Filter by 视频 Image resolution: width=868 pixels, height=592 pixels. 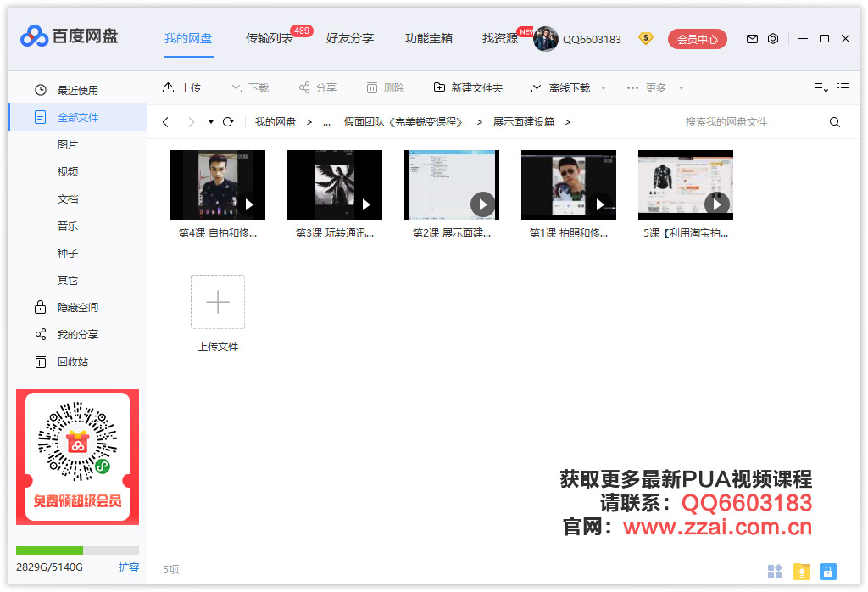point(68,171)
